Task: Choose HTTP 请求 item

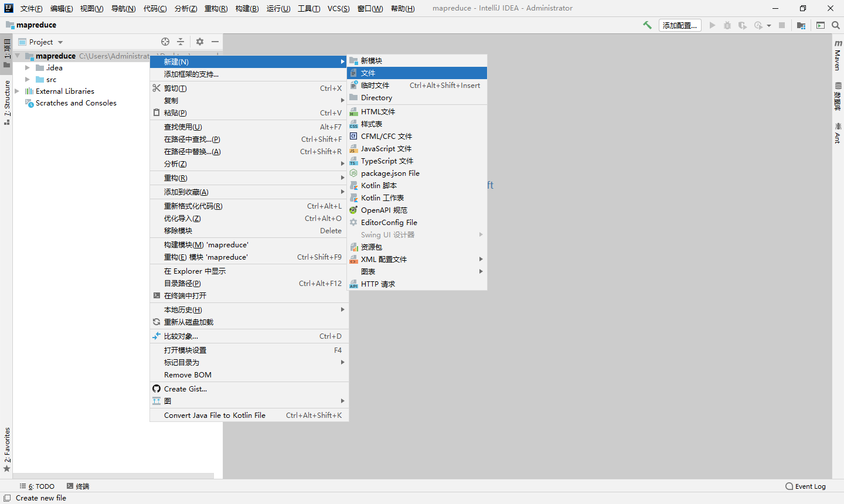Action: click(x=417, y=284)
